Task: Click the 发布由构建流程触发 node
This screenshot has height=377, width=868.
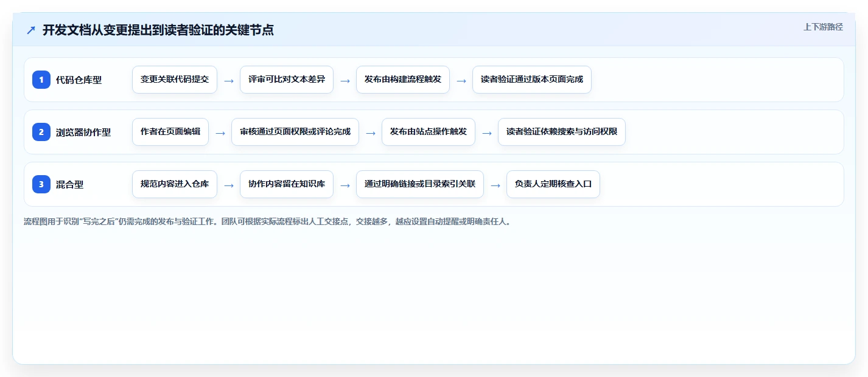Action: [x=403, y=80]
